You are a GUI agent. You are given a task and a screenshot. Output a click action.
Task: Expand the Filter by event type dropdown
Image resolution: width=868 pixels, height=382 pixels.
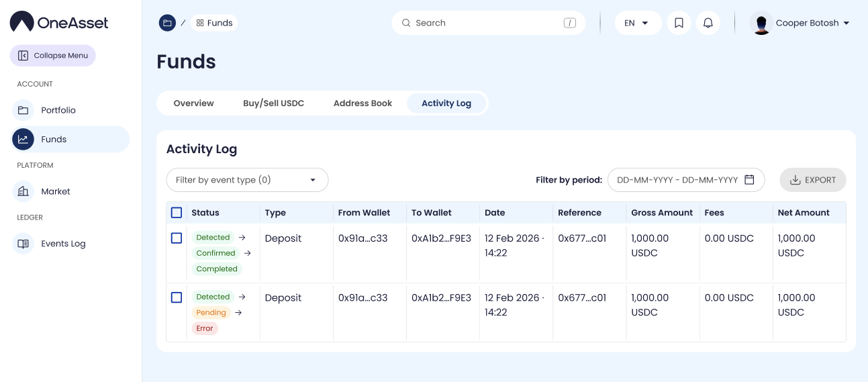tap(247, 180)
